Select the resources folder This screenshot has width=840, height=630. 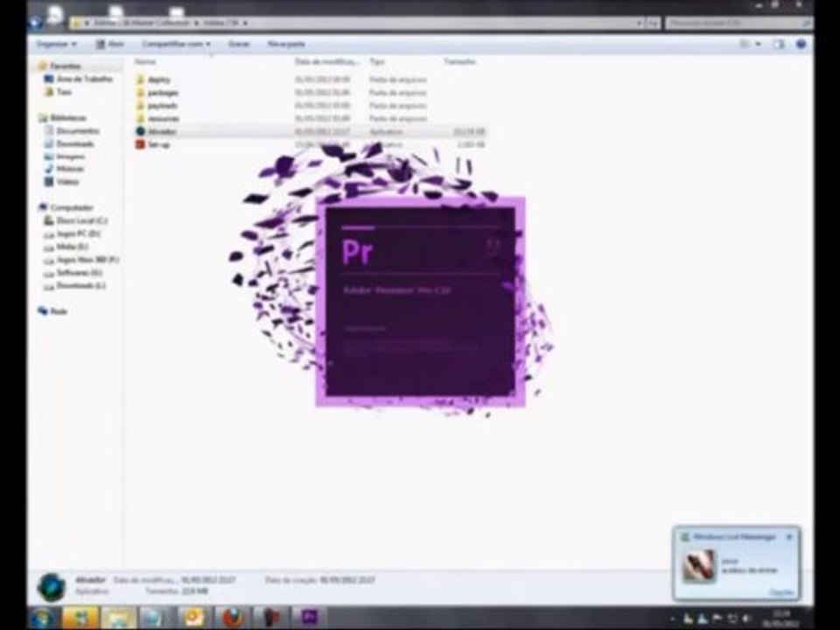tap(157, 118)
